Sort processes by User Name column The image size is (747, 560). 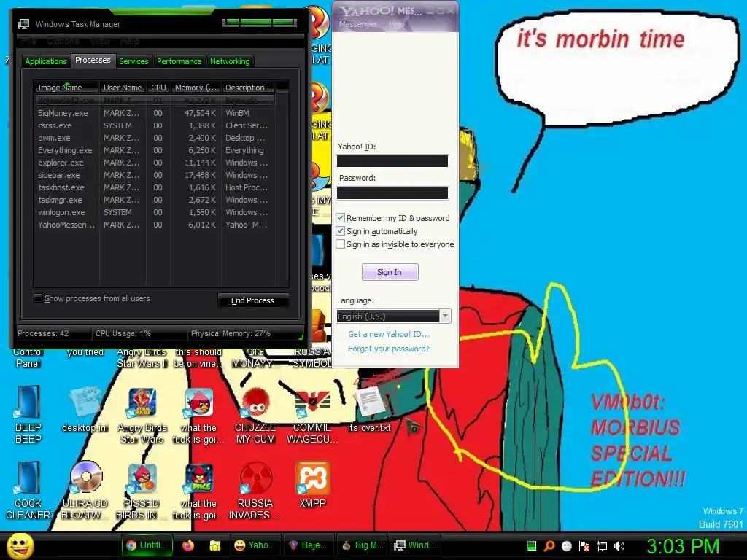(x=123, y=87)
